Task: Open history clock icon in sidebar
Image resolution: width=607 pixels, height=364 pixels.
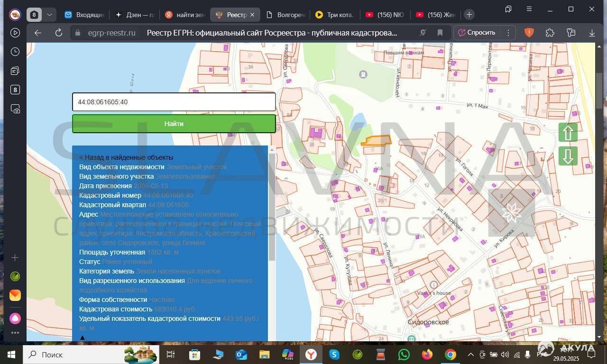Action: pyautogui.click(x=15, y=52)
